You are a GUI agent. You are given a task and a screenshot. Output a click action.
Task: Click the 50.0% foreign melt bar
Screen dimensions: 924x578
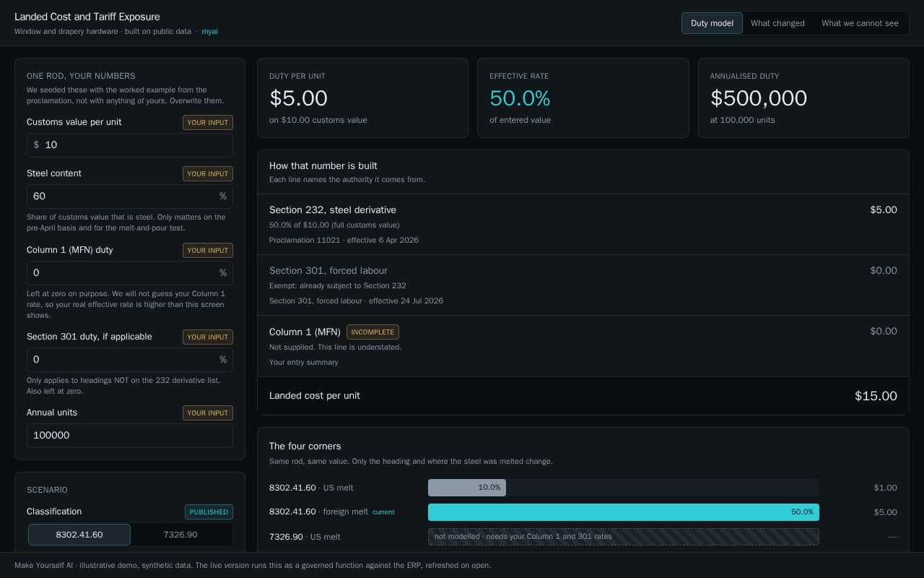(624, 512)
